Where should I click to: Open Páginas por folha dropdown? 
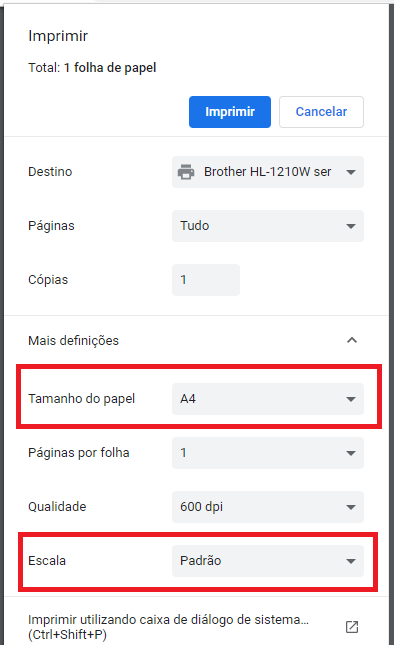(x=268, y=453)
